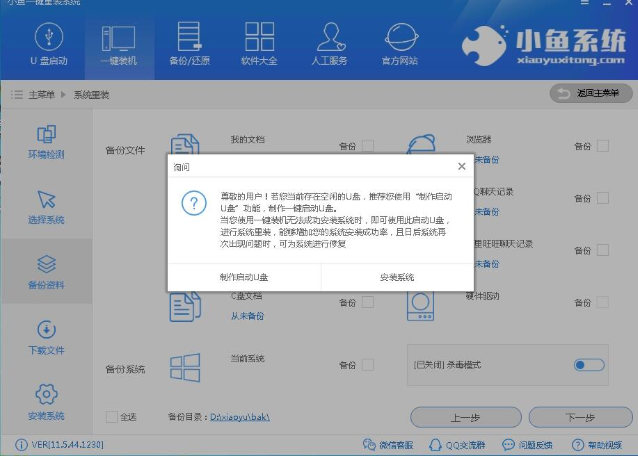Choose 制作启动U盘 in the dialog
Screen dimensions: 638x456
(244, 277)
